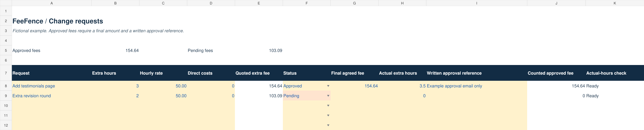Select hourly rate 50.00 for Extra revision round
The height and width of the screenshot is (130, 644).
coord(163,96)
